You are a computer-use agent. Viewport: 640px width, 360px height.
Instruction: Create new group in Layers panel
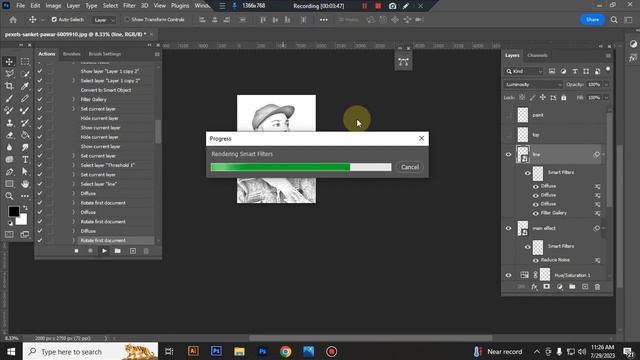(x=572, y=287)
